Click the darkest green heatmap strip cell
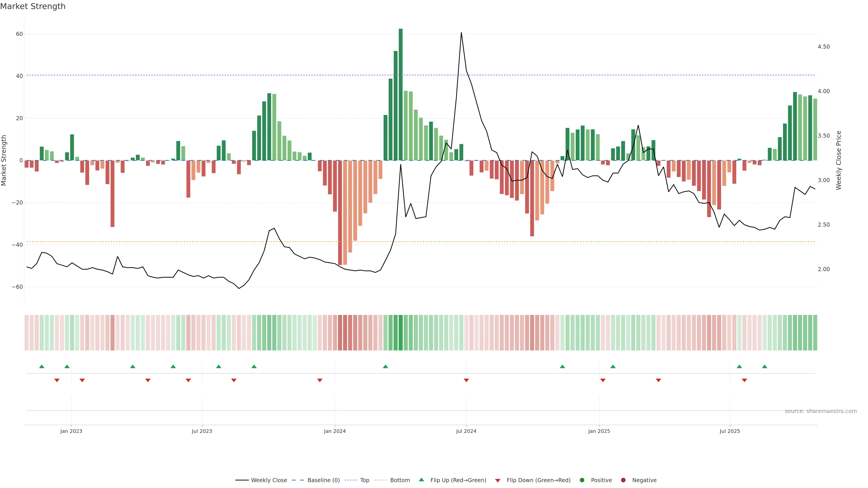The height and width of the screenshot is (488, 868). [401, 332]
